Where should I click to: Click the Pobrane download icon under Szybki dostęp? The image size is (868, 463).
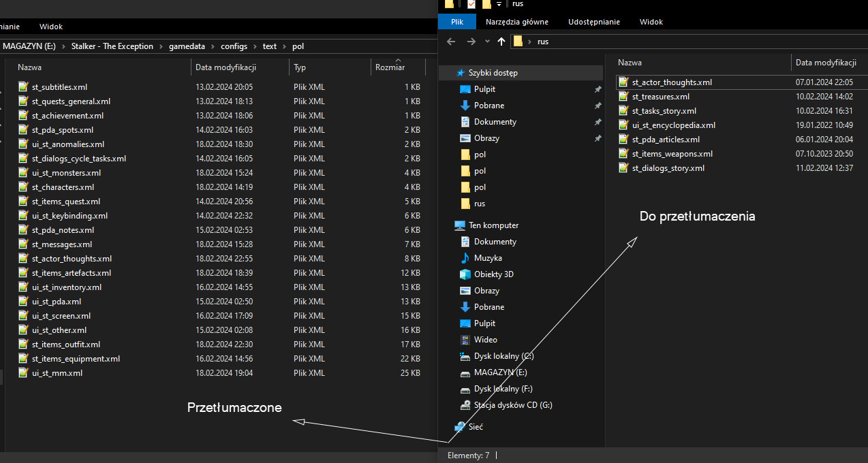[465, 105]
